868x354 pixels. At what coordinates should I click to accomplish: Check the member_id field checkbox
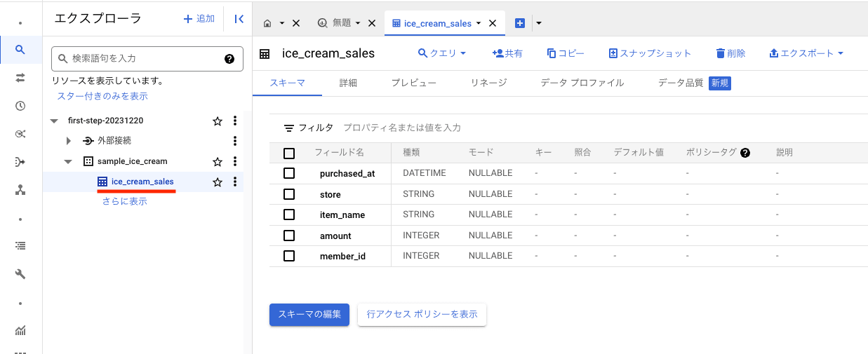(289, 256)
